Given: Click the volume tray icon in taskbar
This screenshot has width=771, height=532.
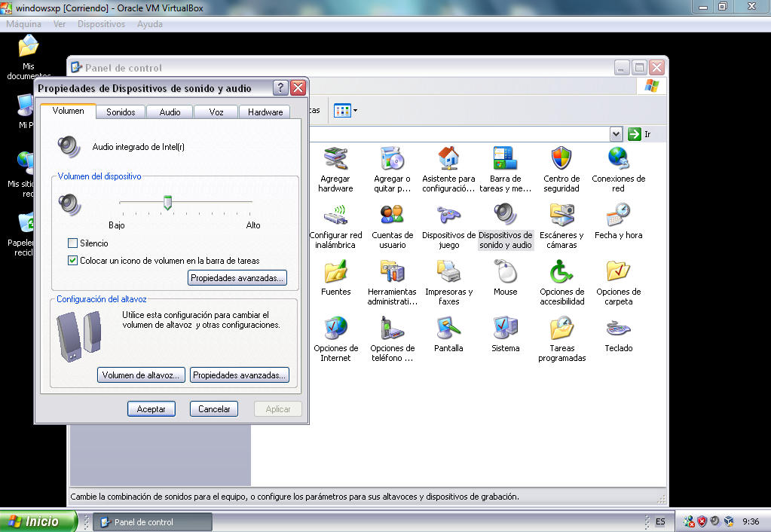Looking at the screenshot, I should click(x=715, y=521).
